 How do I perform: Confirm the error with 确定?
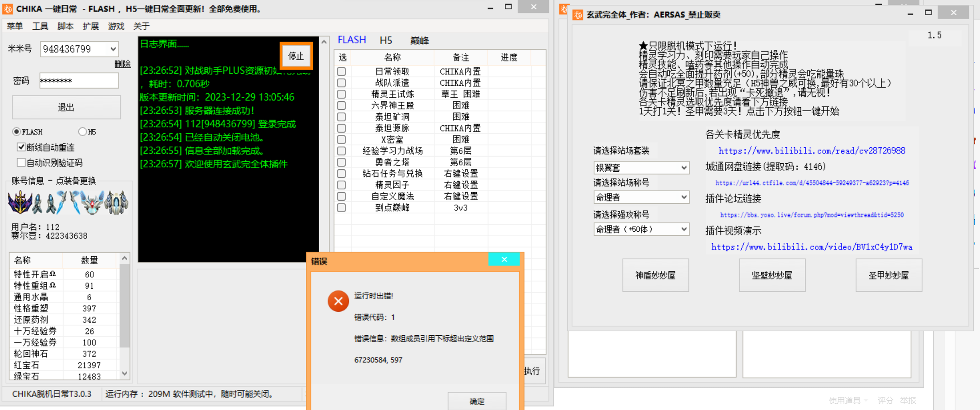click(477, 401)
